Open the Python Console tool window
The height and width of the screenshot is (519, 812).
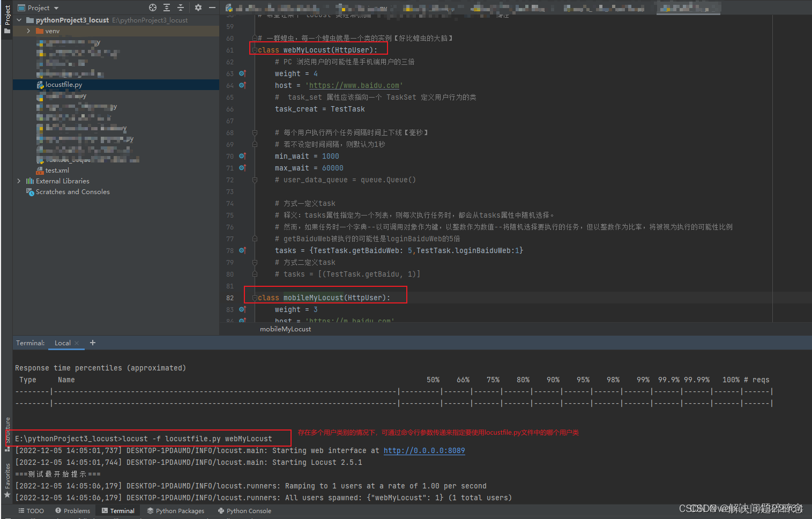click(244, 511)
